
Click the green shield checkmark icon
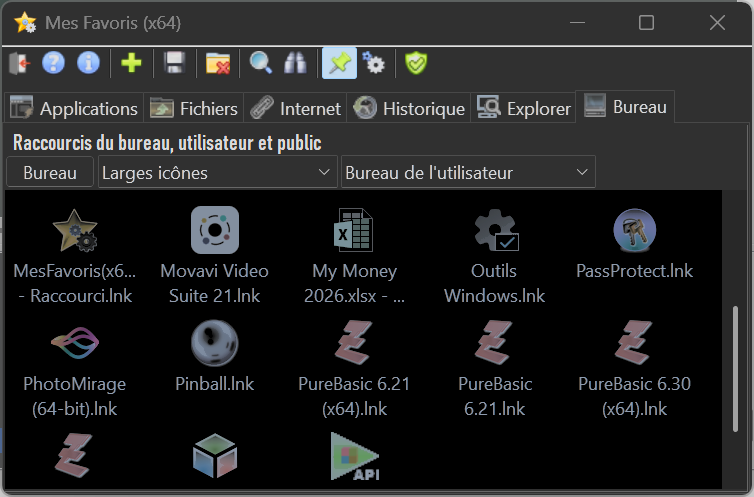pyautogui.click(x=416, y=64)
